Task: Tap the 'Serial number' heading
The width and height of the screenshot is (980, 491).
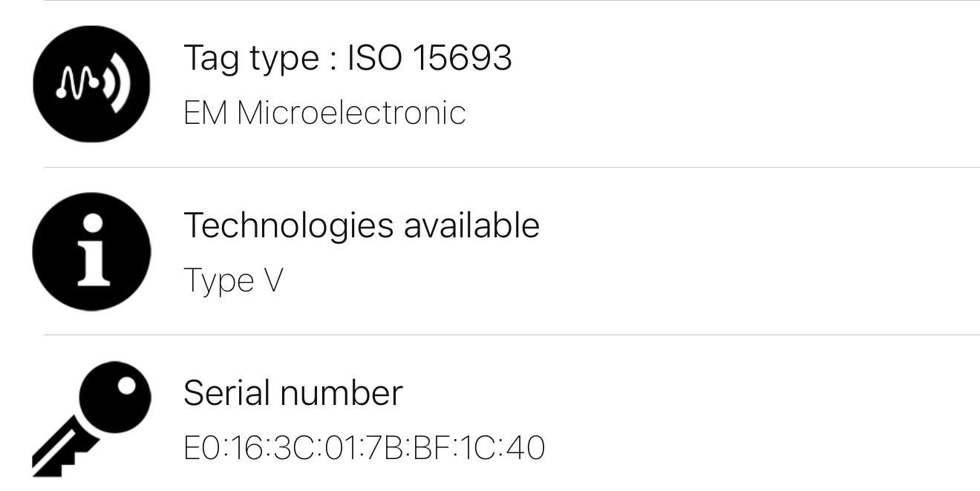Action: point(293,393)
